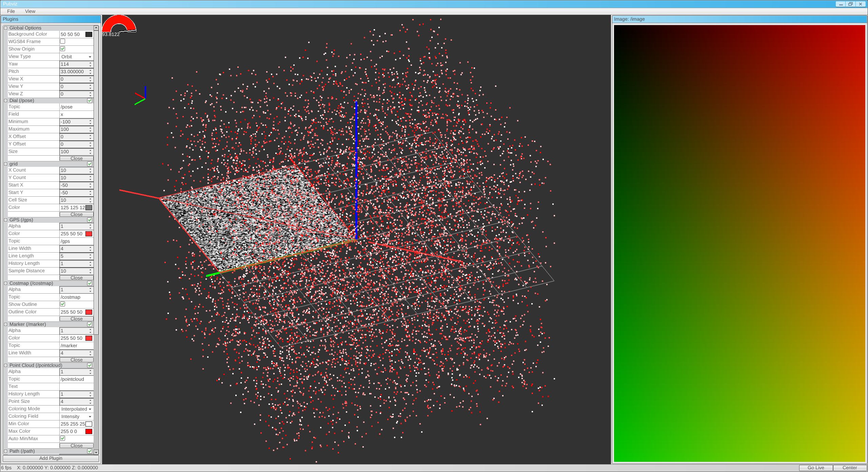
Task: Enable the WGS84 Frame checkbox
Action: pos(63,41)
